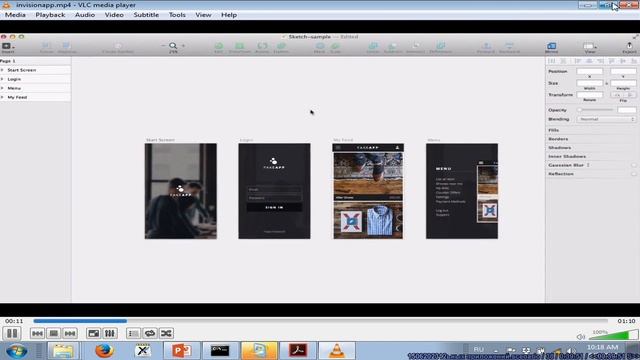Open the Subtitle menu
The height and width of the screenshot is (360, 640).
[x=146, y=15]
